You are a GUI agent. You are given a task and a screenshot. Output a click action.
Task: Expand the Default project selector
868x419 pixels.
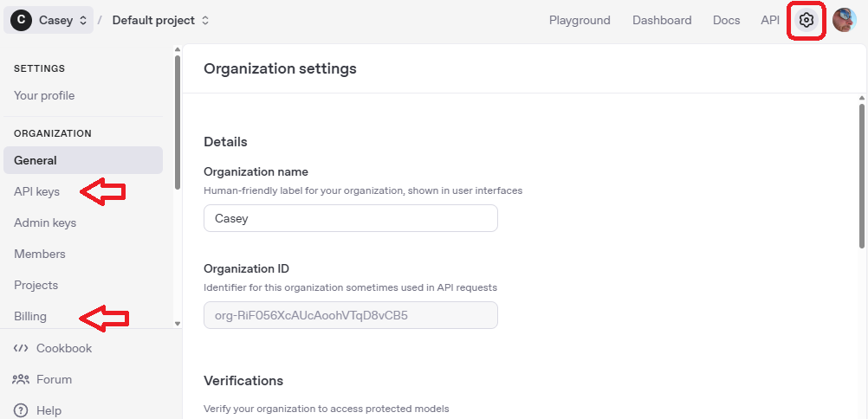pos(204,20)
